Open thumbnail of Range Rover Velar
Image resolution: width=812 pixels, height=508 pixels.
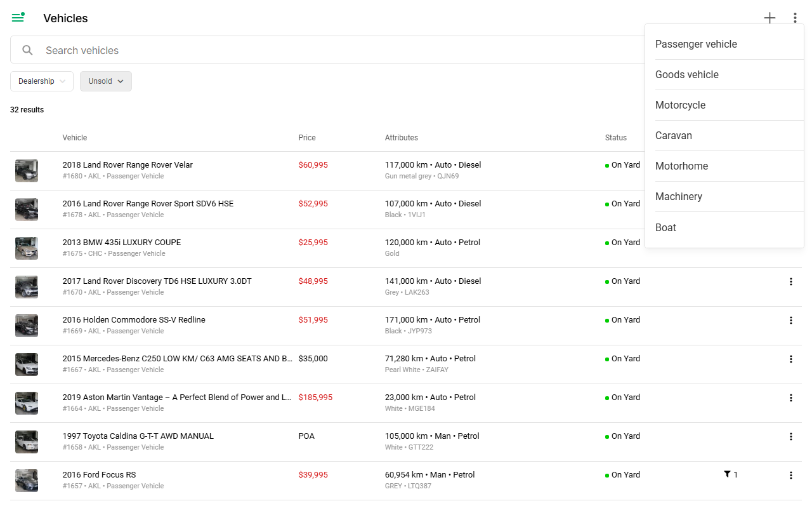point(27,171)
